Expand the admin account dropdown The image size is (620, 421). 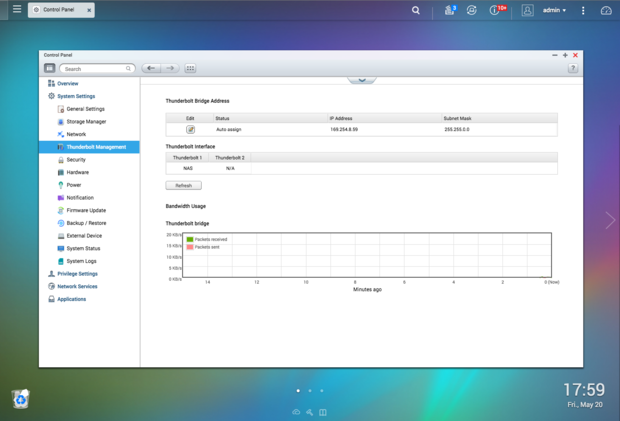click(x=554, y=10)
